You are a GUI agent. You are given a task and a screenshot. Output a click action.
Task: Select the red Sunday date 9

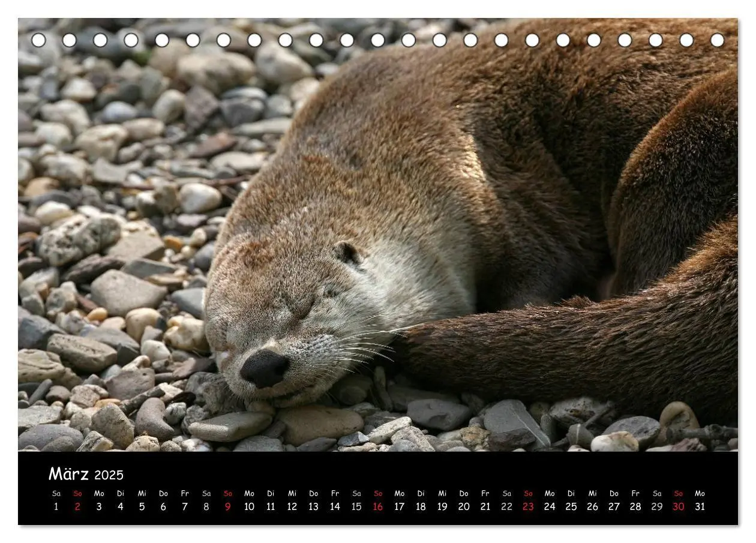tap(228, 506)
